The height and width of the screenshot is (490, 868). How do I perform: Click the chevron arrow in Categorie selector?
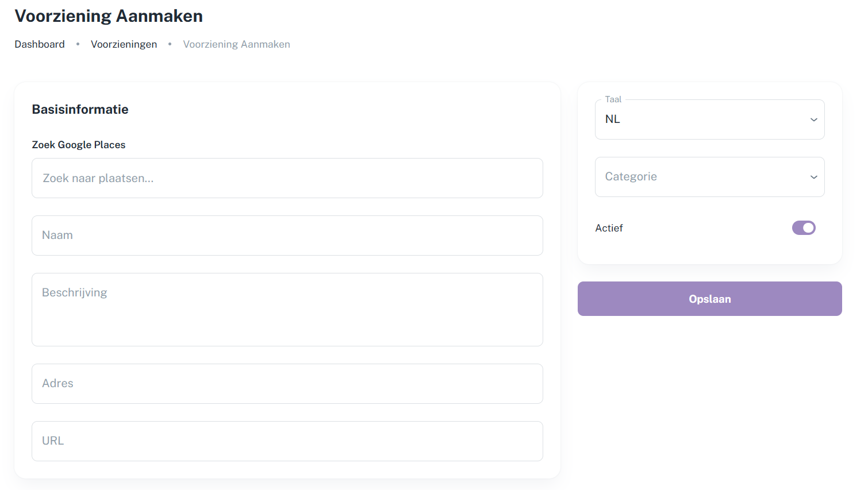point(813,177)
